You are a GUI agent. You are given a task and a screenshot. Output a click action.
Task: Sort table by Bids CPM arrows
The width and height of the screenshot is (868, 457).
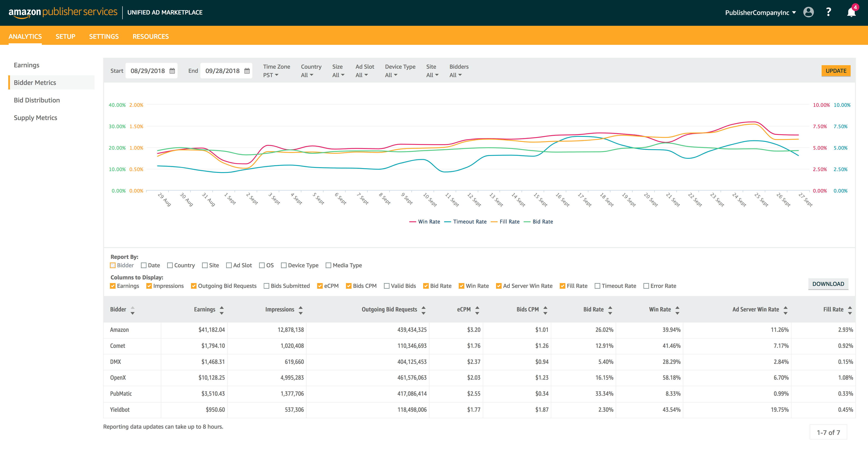tap(545, 310)
